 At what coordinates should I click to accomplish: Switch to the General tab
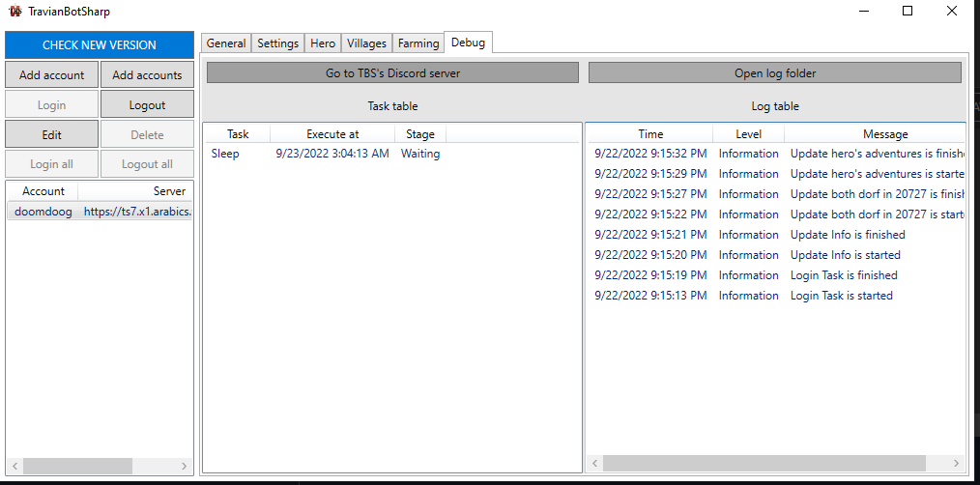(x=226, y=43)
